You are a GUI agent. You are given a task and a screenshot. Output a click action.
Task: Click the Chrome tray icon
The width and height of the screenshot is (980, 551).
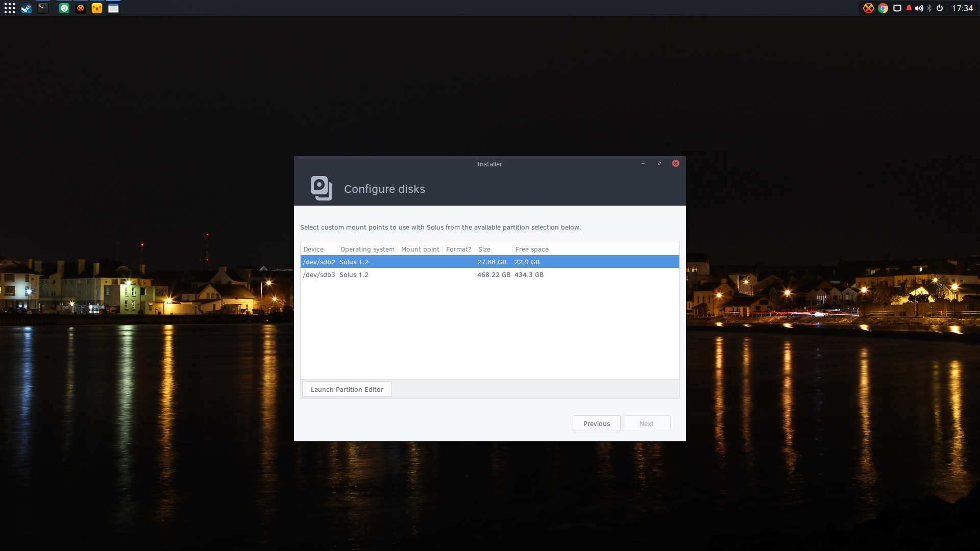pyautogui.click(x=883, y=8)
